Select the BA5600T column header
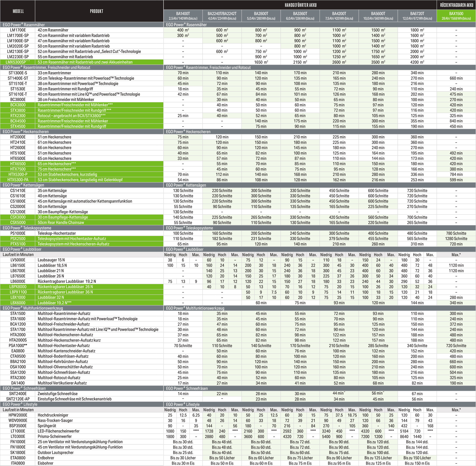Image resolution: width=476 pixels, height=466 pixels. point(378,16)
